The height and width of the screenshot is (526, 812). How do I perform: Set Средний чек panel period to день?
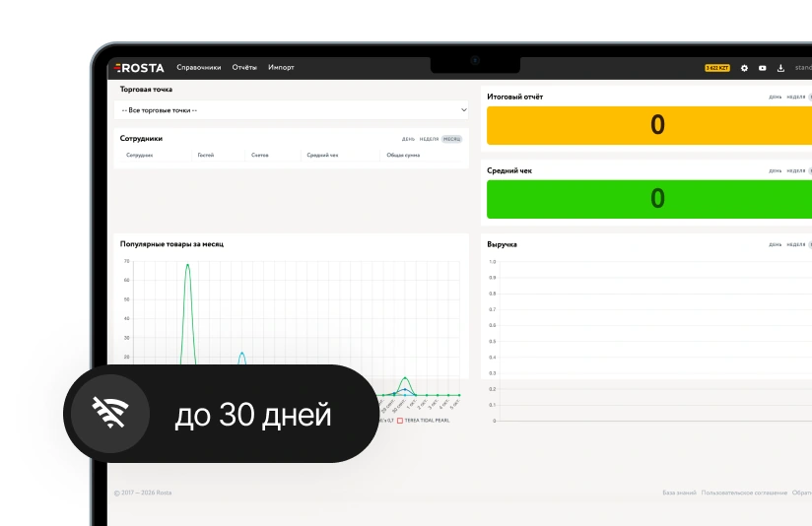coord(776,170)
